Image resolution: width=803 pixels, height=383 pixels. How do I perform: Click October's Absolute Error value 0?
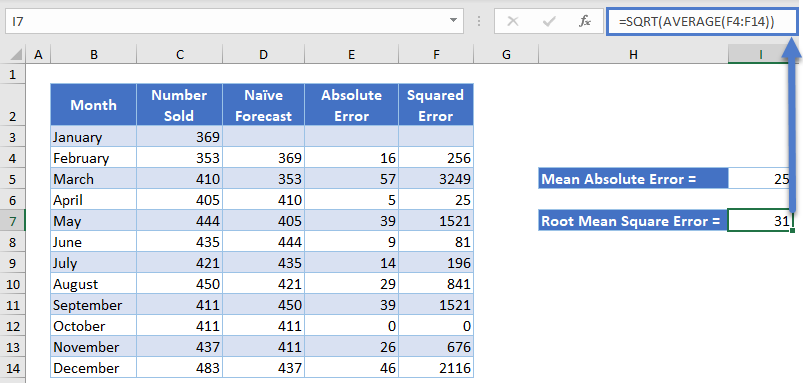coord(351,326)
